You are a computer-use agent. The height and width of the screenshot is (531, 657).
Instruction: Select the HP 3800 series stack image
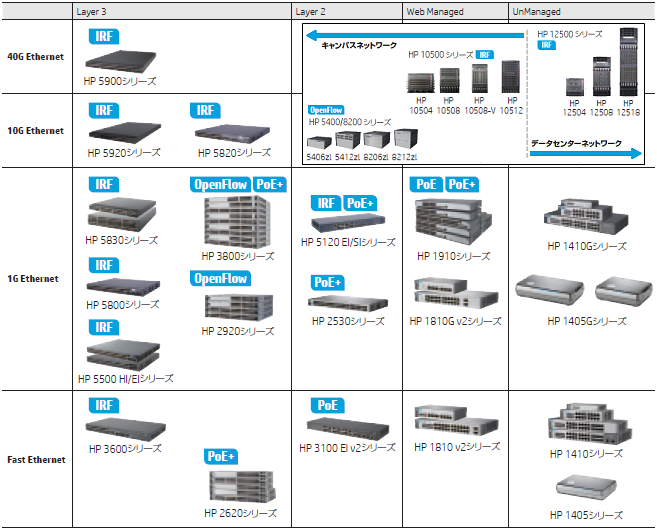237,222
